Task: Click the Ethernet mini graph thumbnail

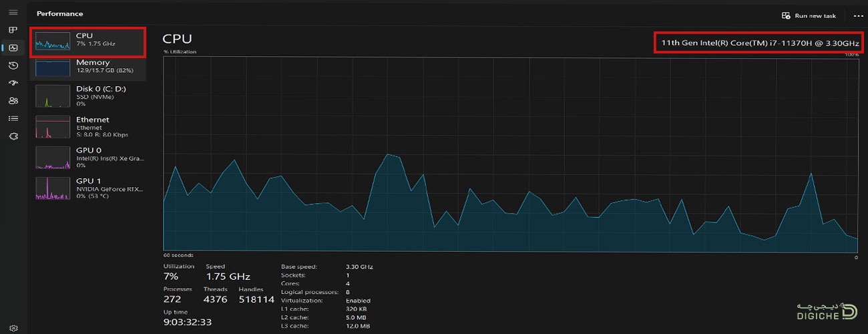Action: (x=53, y=127)
